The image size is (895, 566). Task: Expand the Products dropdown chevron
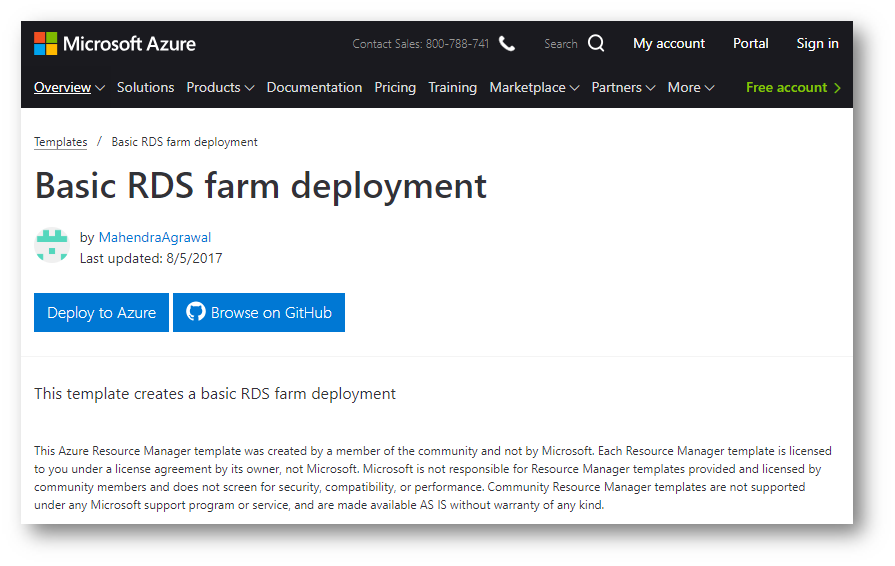[x=249, y=88]
